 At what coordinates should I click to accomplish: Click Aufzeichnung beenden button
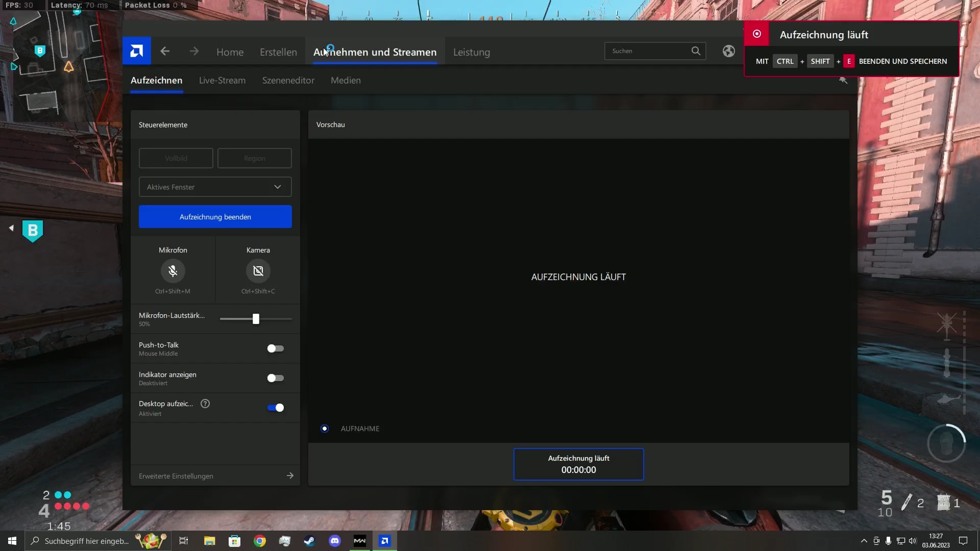[215, 217]
